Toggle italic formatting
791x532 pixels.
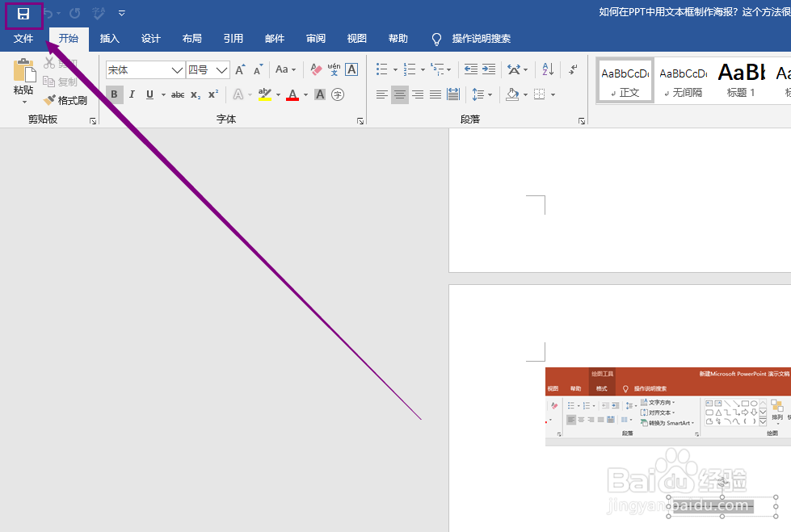[x=133, y=94]
